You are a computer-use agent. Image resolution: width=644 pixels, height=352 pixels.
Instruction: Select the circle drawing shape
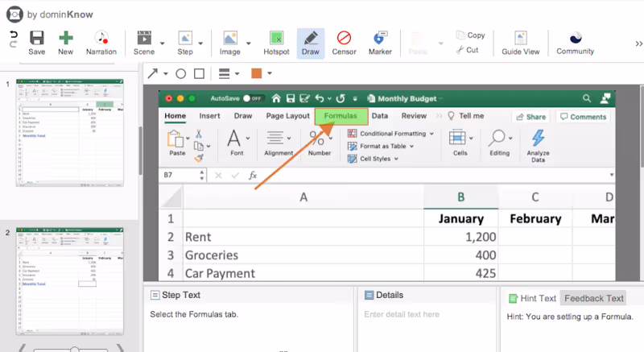click(180, 73)
